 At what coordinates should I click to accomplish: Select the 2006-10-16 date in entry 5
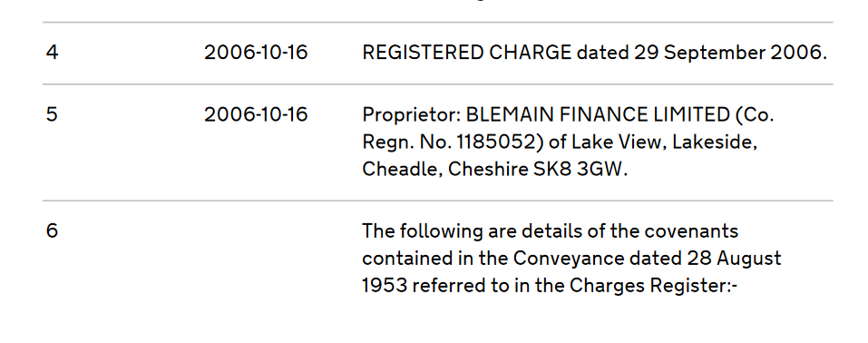coord(256,114)
